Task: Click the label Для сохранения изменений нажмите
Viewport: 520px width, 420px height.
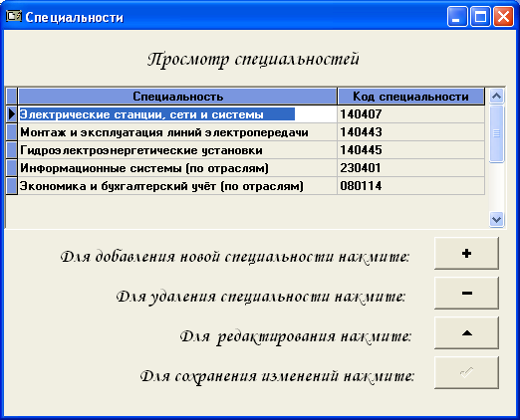Action: (277, 376)
